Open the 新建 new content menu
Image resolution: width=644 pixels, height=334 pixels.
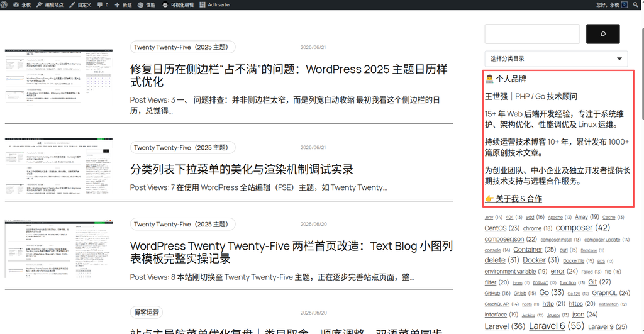(123, 4)
